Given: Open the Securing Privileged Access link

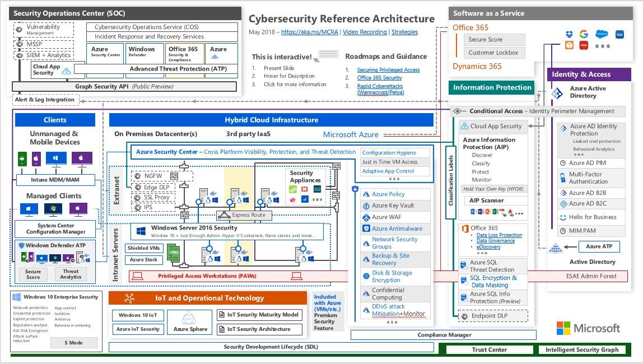Looking at the screenshot, I should pos(388,70).
